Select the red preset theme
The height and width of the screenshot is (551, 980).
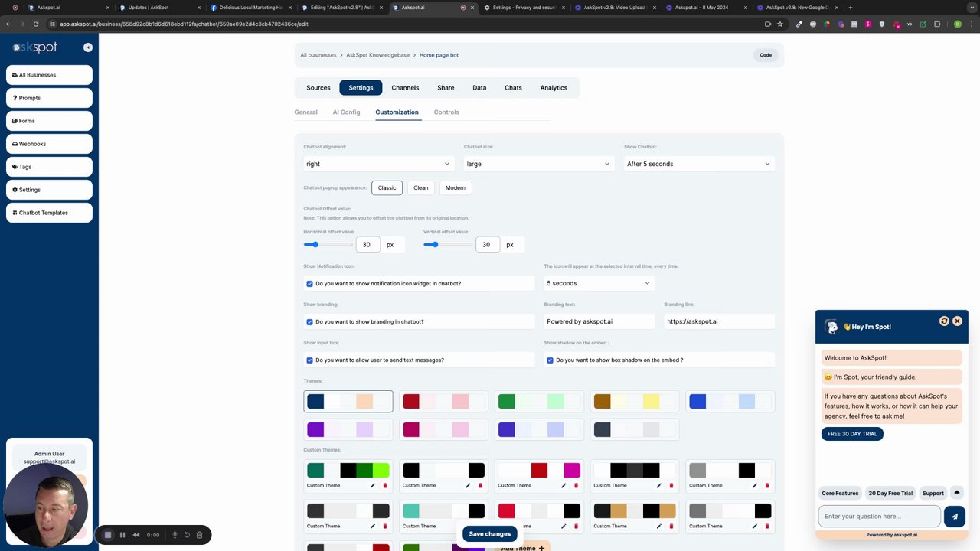(x=443, y=402)
